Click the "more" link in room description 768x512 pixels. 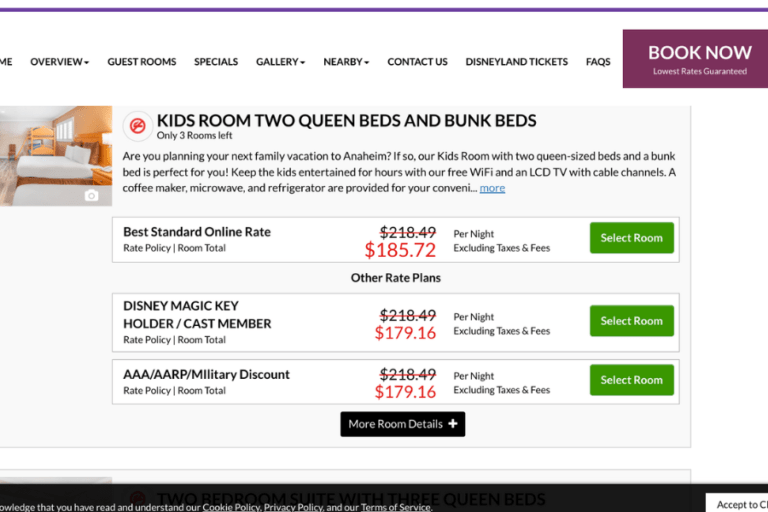(x=492, y=188)
